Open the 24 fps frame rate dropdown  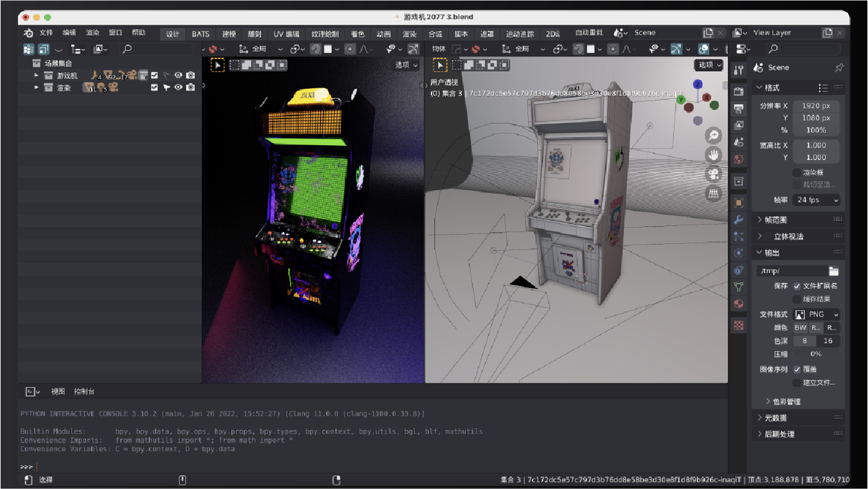click(x=817, y=200)
